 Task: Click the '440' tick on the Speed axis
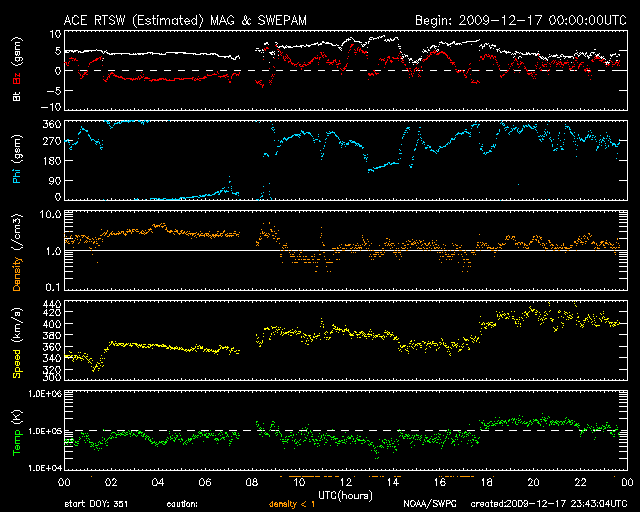coord(52,304)
